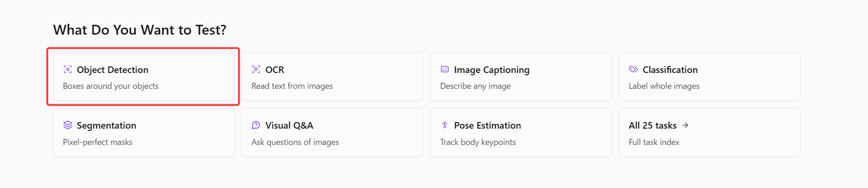
Task: Click the OCR text-scan icon
Action: click(256, 70)
